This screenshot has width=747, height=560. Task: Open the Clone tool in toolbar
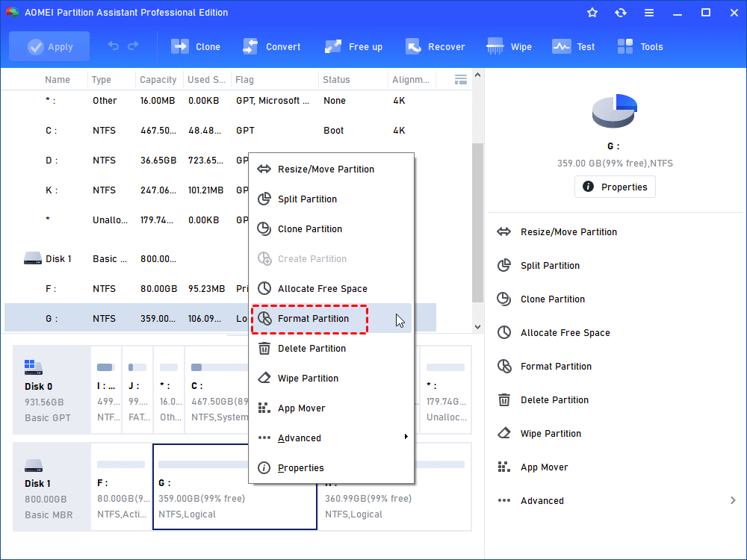tap(196, 46)
